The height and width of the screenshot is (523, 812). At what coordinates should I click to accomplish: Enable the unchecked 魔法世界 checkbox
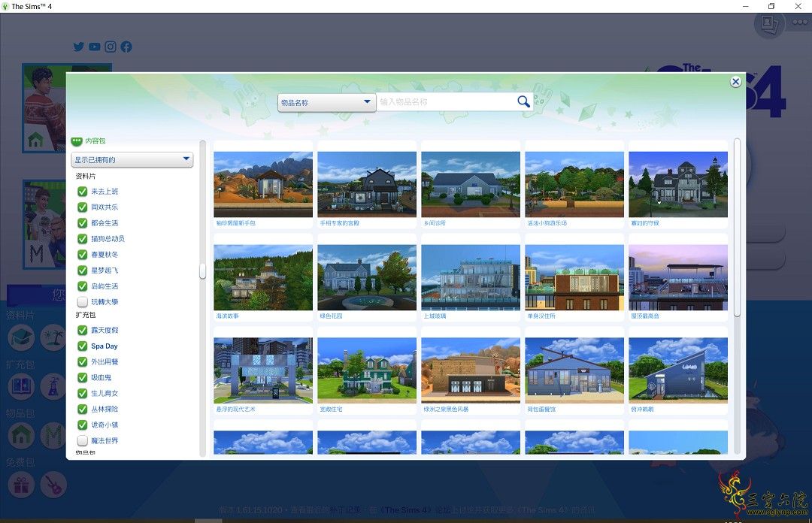coord(83,440)
